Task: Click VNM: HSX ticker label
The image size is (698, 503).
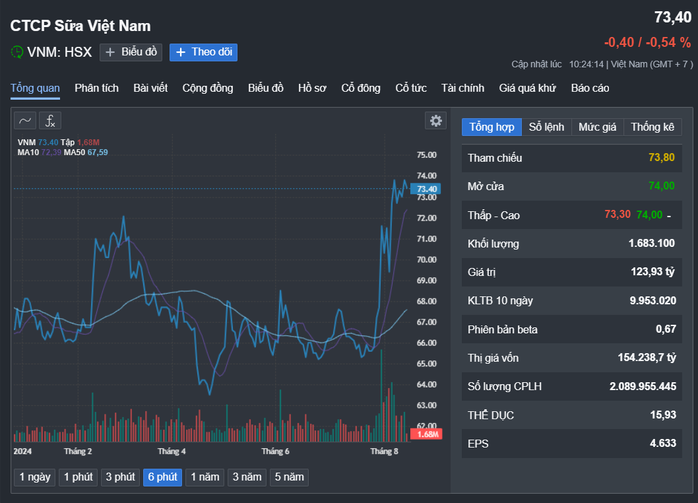Action: (x=59, y=52)
